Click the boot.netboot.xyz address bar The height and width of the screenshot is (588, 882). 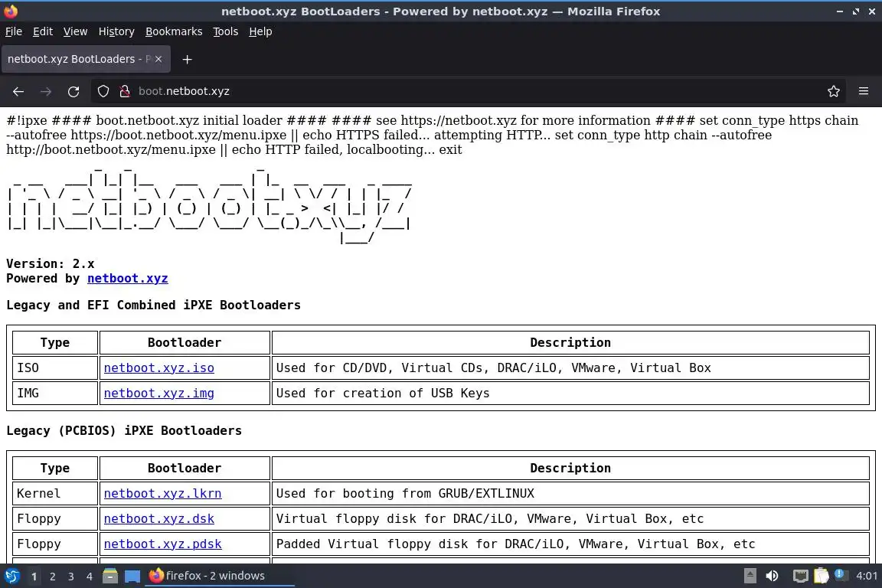[x=467, y=91]
